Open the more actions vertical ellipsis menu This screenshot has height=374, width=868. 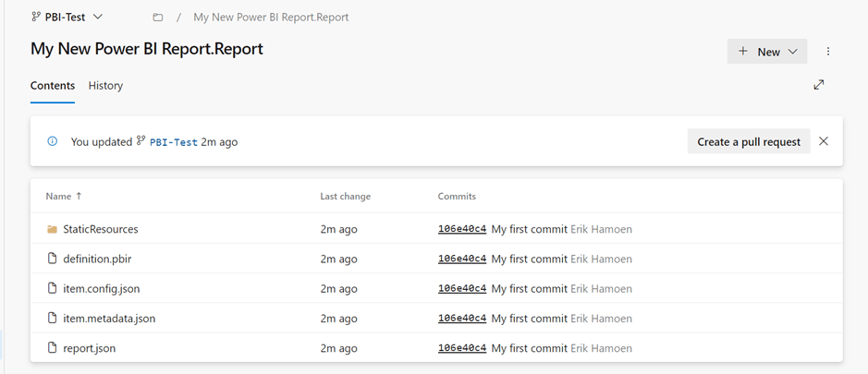[x=828, y=52]
